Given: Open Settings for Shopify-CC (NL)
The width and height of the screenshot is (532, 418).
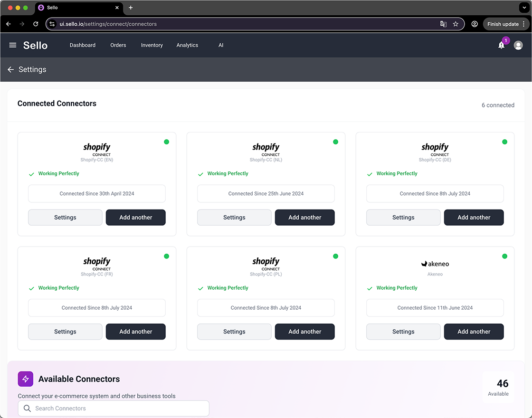Looking at the screenshot, I should pyautogui.click(x=234, y=217).
